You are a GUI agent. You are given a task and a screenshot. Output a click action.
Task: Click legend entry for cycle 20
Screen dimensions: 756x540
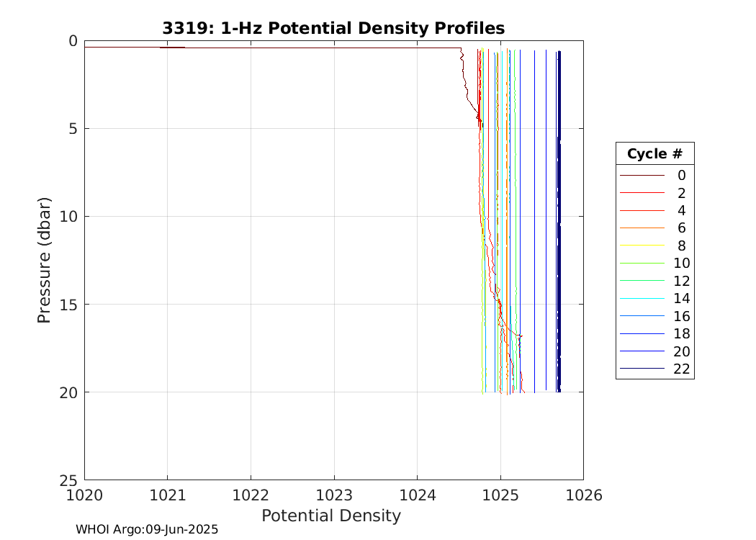tap(654, 351)
